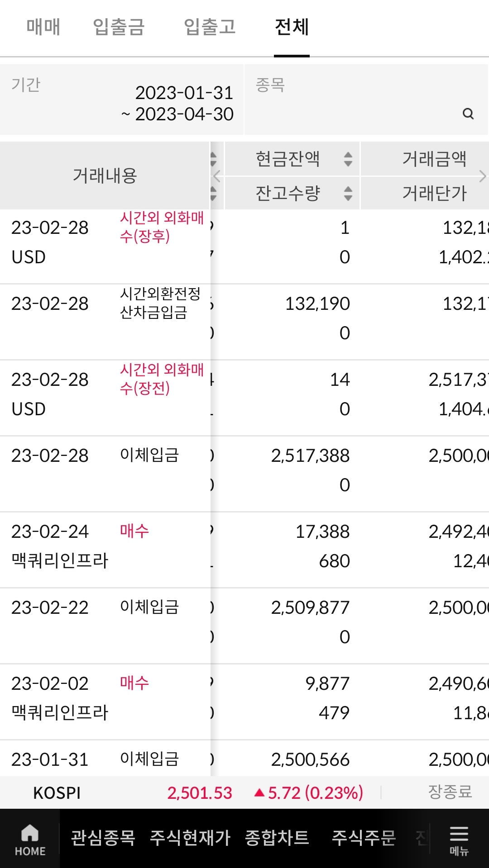Open 종합차트 from bottom bar
The width and height of the screenshot is (489, 868).
coord(277,838)
